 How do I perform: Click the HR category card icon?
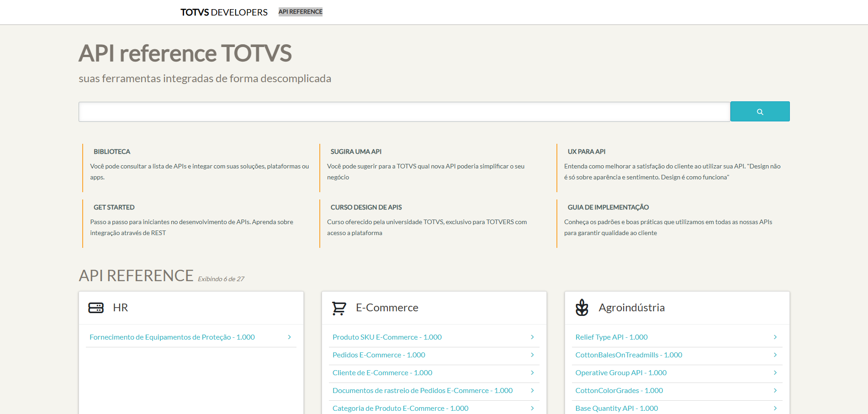96,308
